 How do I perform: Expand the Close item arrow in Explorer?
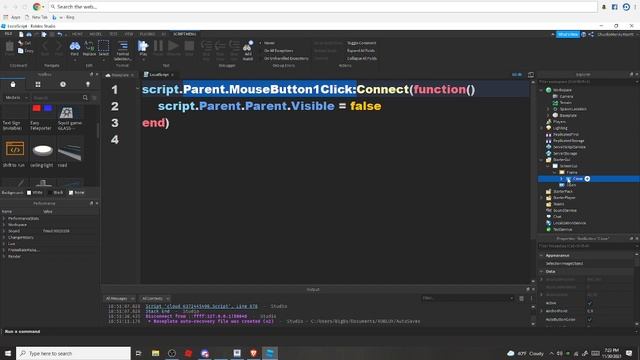coord(561,179)
